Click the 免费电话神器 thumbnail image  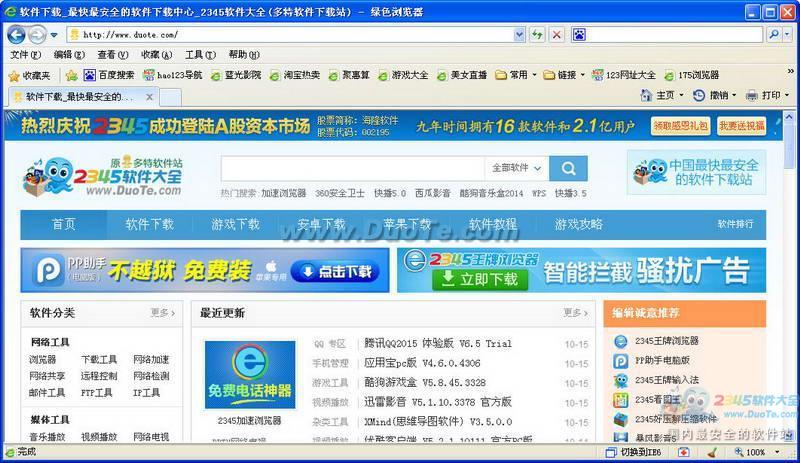(x=250, y=375)
